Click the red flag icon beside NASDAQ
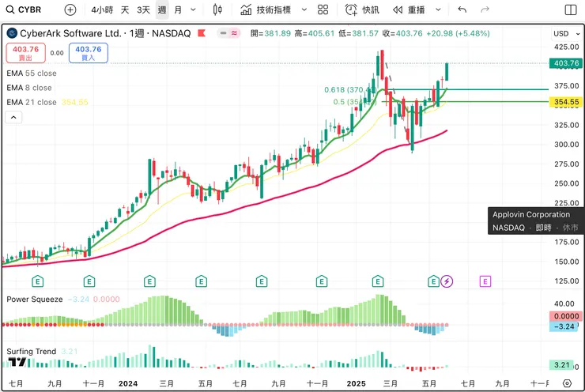This screenshot has width=585, height=392. 202,33
